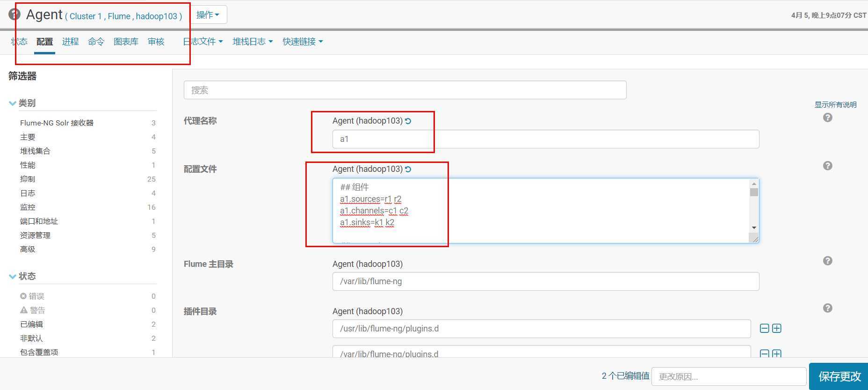Open the 操作 dropdown menu

click(208, 15)
